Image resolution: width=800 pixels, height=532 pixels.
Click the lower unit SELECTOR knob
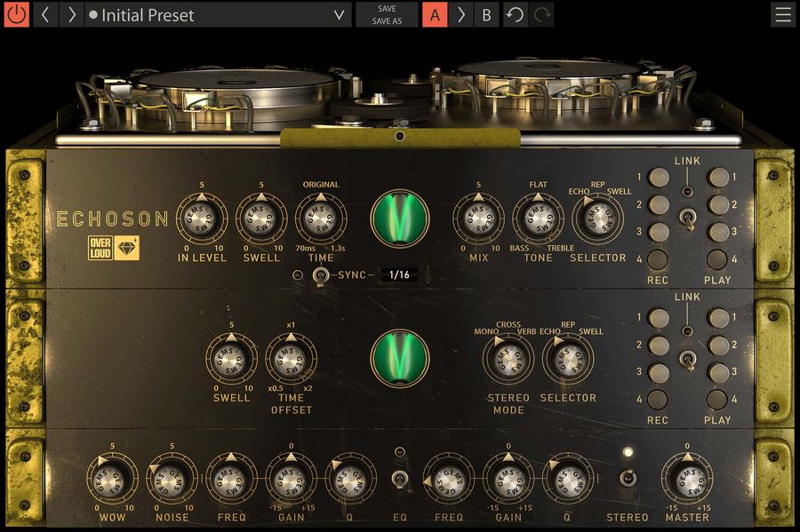coord(568,359)
